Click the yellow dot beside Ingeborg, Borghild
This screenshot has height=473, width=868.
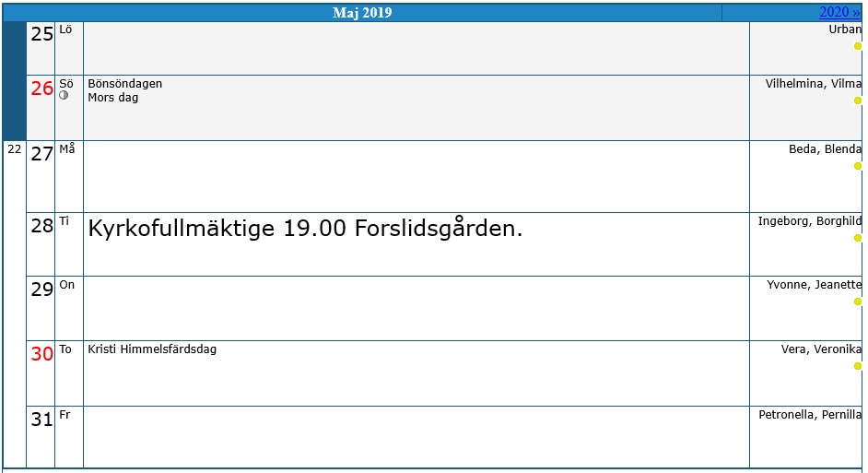coord(858,238)
